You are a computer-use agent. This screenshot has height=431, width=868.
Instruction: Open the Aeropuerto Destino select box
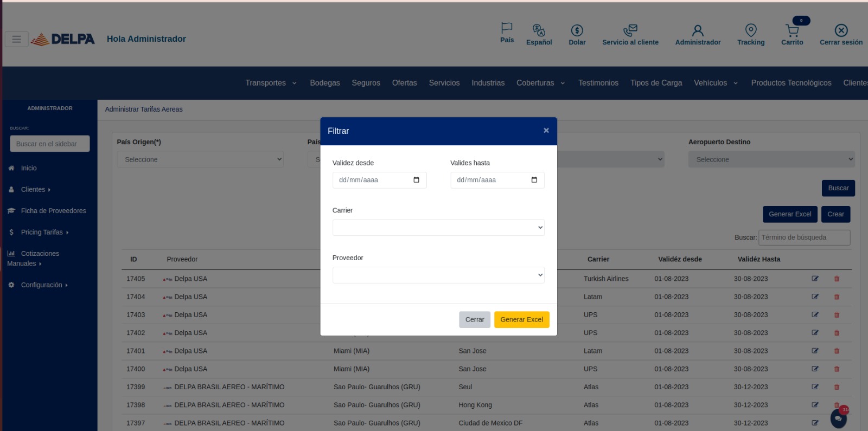(771, 159)
